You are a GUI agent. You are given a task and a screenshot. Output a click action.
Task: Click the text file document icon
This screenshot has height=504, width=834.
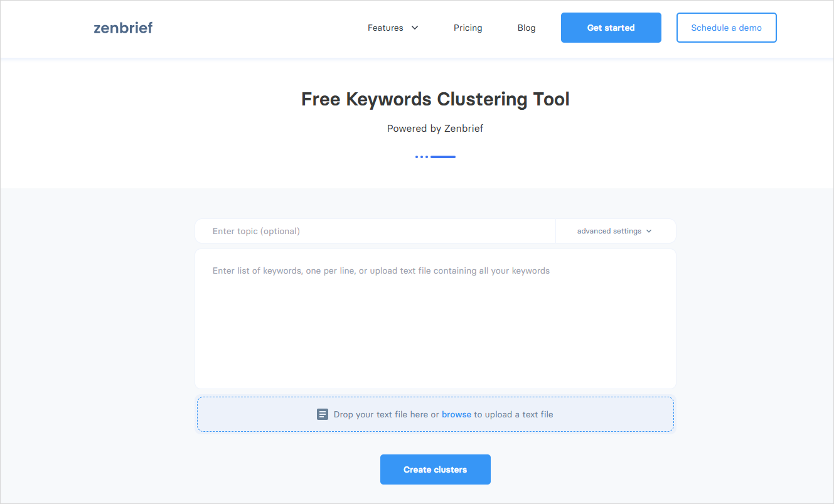click(323, 414)
